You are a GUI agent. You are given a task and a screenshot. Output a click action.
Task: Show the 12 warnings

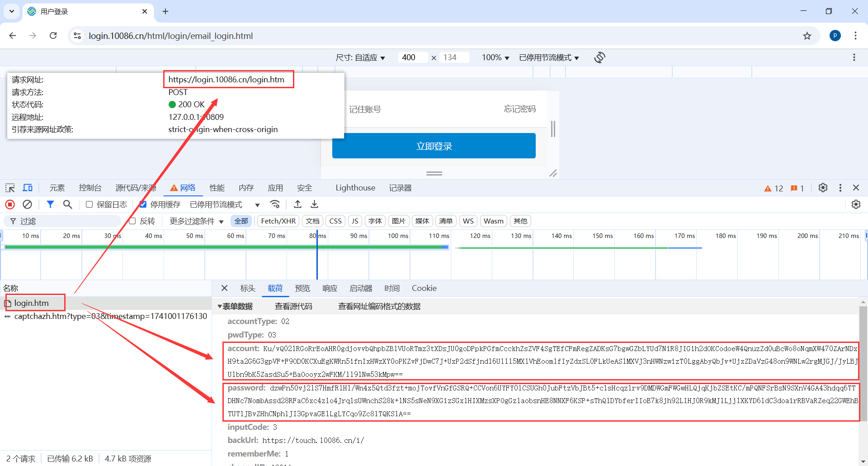tap(774, 188)
